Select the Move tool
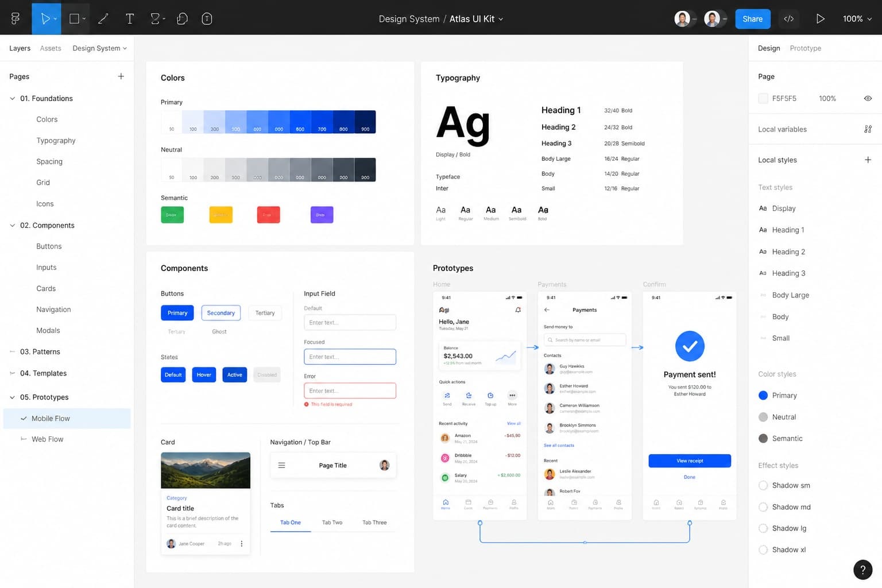 coord(45,19)
